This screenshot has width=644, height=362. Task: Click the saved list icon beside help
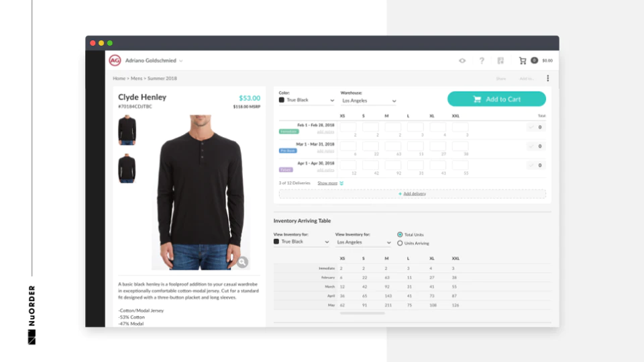click(x=500, y=60)
